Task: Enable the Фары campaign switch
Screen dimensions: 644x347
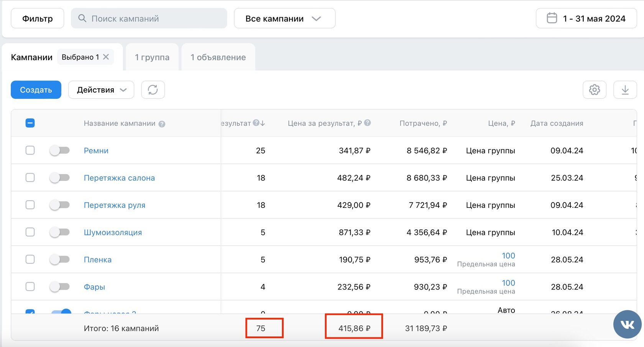Action: pyautogui.click(x=59, y=286)
